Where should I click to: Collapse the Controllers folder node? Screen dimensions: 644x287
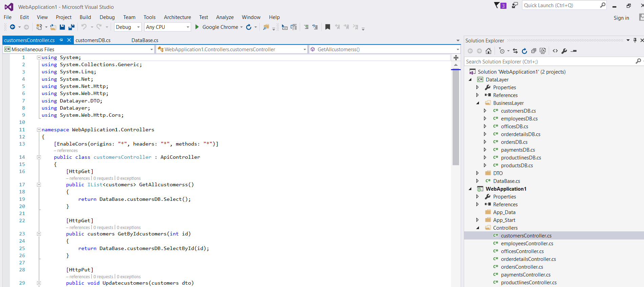(x=478, y=228)
